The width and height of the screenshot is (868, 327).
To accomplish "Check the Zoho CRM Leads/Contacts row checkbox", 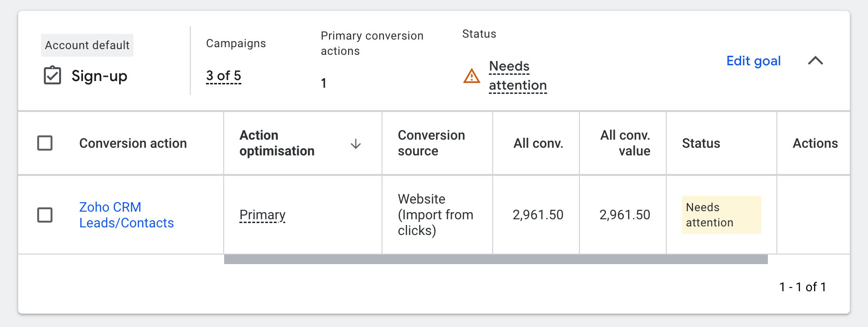I will [x=45, y=215].
